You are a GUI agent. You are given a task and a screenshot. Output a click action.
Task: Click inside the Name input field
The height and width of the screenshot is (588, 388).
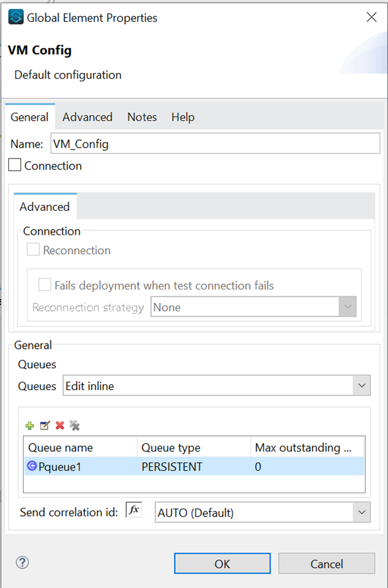tap(193, 143)
